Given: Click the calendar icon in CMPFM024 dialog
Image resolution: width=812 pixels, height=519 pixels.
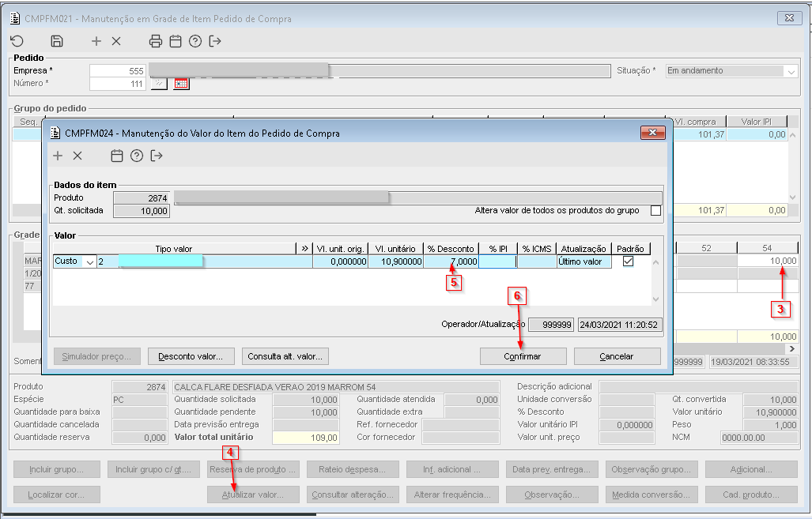Looking at the screenshot, I should click(117, 156).
